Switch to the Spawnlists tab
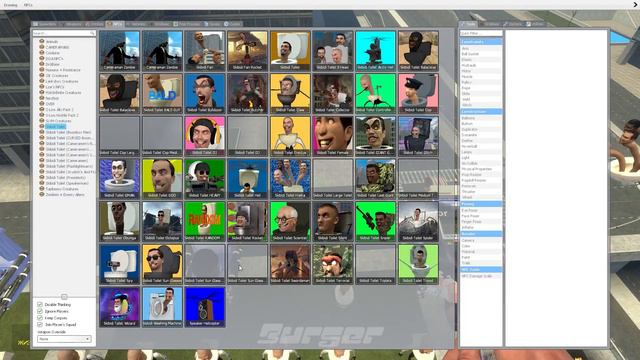Viewport: 640px width, 360px height. pos(45,24)
